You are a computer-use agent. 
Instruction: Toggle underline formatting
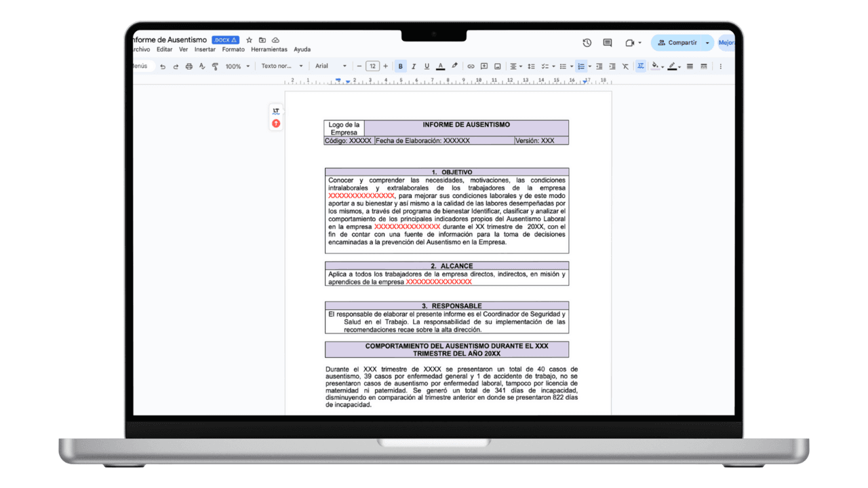[x=427, y=66]
